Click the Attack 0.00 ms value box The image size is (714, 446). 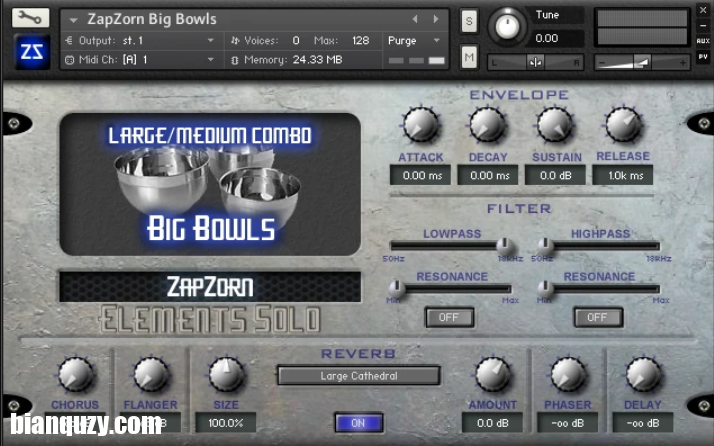pyautogui.click(x=420, y=175)
